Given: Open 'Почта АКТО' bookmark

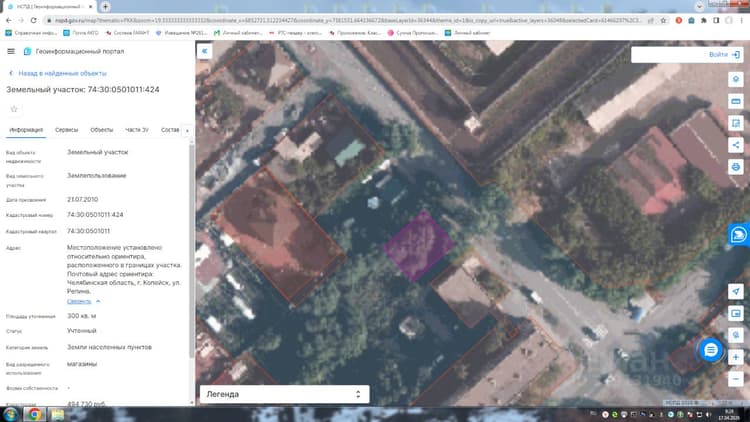Looking at the screenshot, I should (x=81, y=33).
